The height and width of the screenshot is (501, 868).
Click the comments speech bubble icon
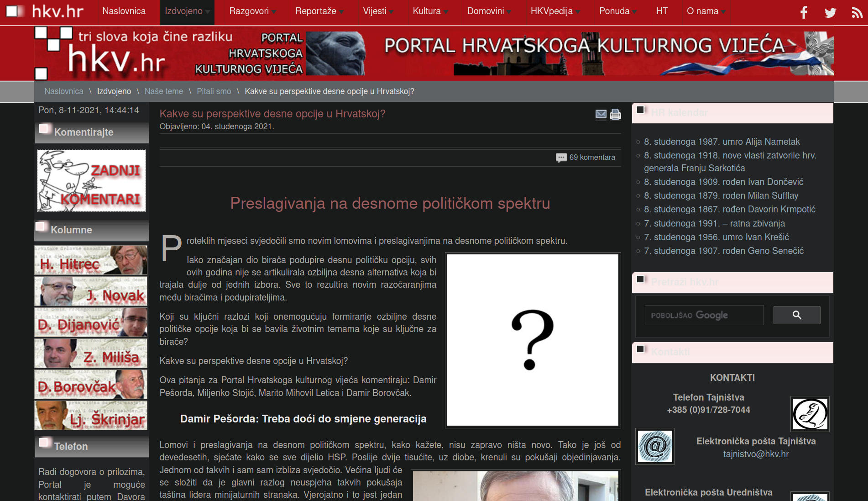561,158
